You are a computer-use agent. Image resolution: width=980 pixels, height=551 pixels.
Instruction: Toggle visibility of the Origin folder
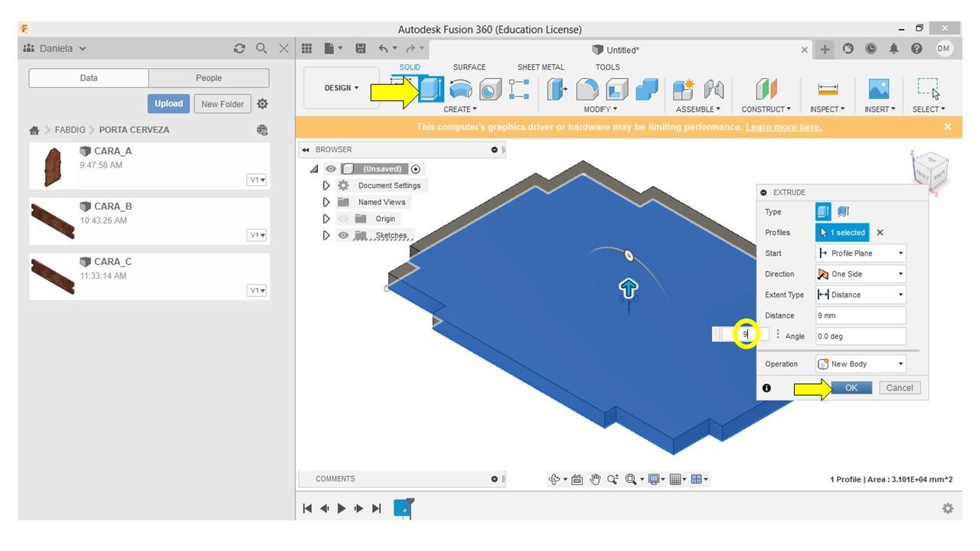pyautogui.click(x=342, y=219)
